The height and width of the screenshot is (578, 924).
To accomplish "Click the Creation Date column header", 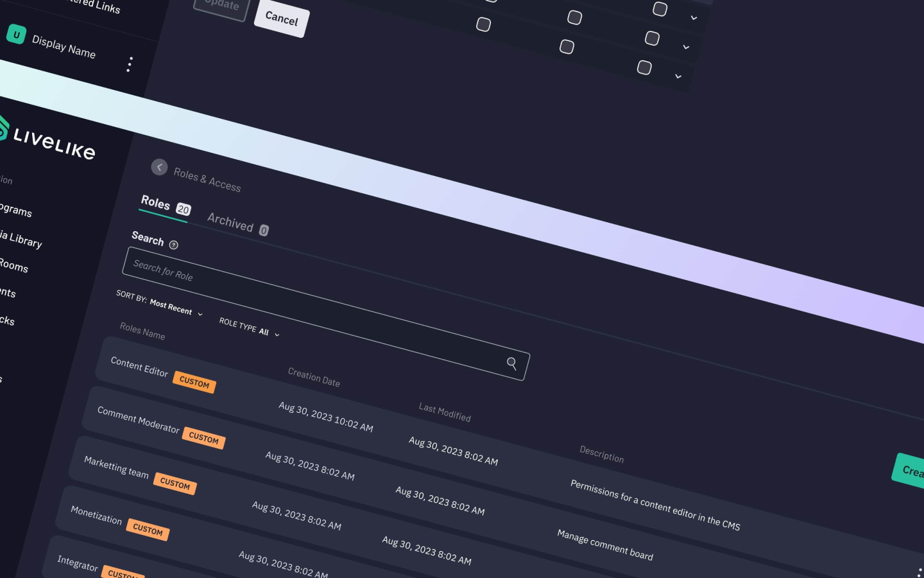I will [x=314, y=377].
